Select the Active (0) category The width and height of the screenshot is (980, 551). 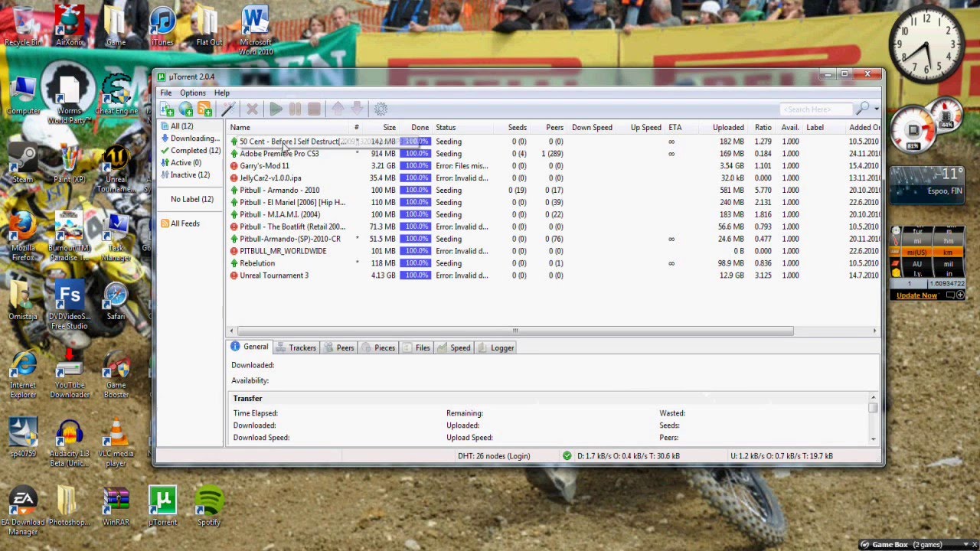(181, 163)
